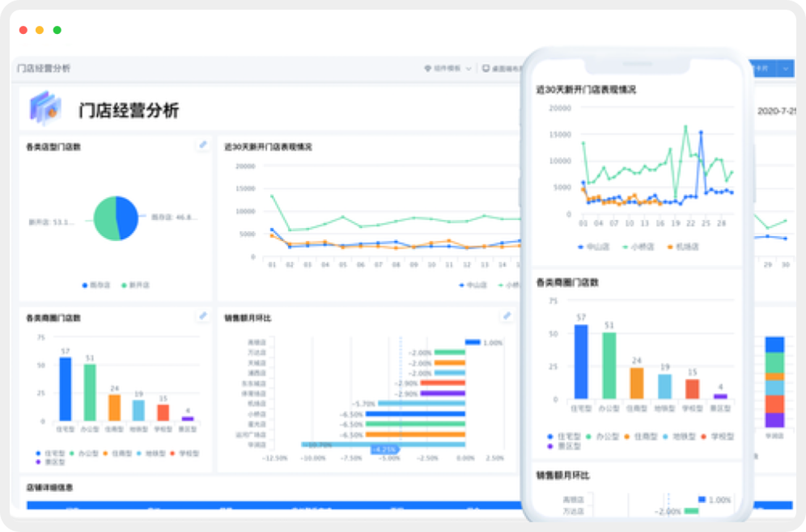806x532 pixels.
Task: Open the blue button dropdown arrow at top right
Action: click(x=786, y=69)
